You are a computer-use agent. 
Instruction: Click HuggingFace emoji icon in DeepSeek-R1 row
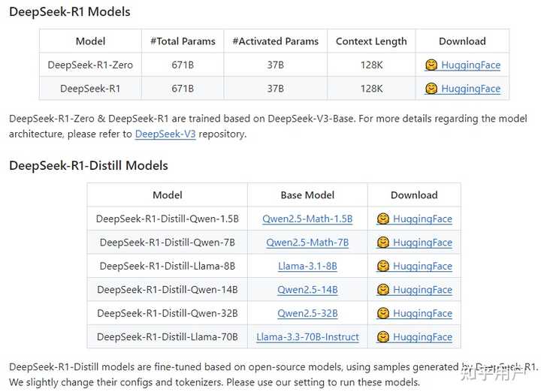(x=431, y=89)
